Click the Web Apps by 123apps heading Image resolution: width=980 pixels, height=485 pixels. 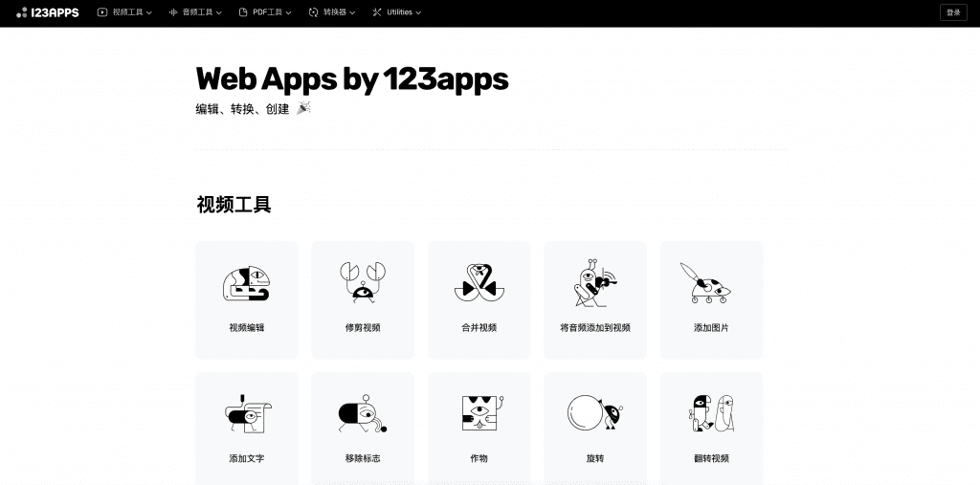point(352,79)
